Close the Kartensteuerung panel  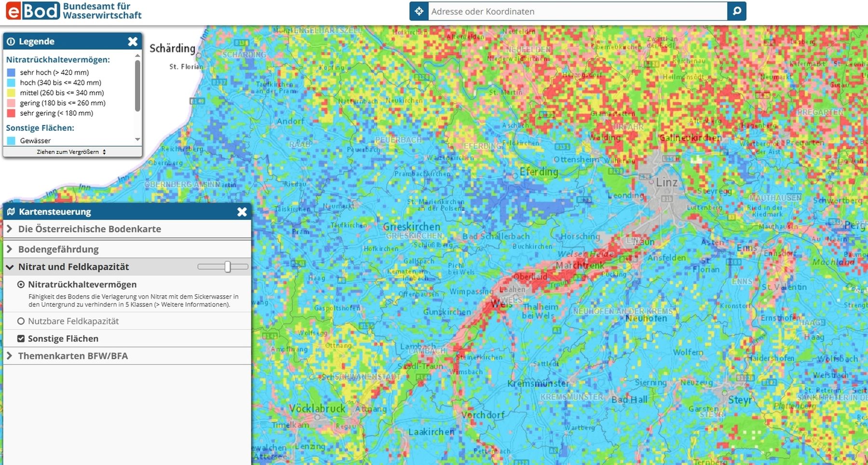[x=242, y=212]
